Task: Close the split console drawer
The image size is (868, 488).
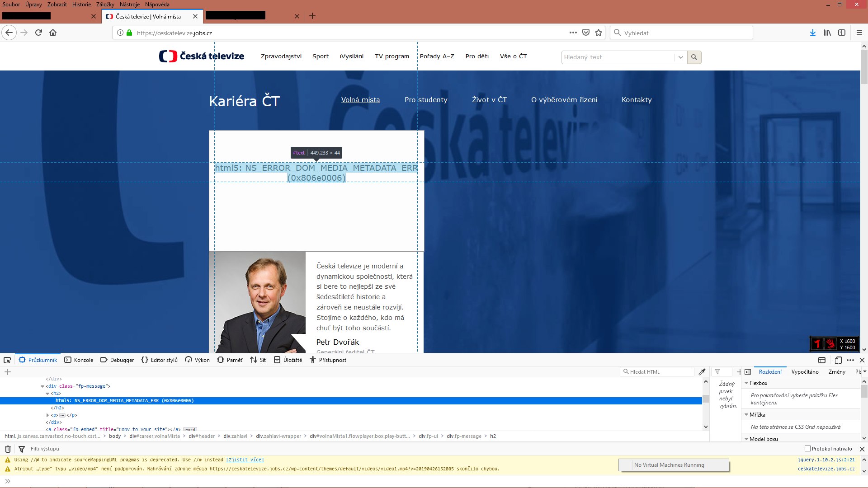Action: 862,449
